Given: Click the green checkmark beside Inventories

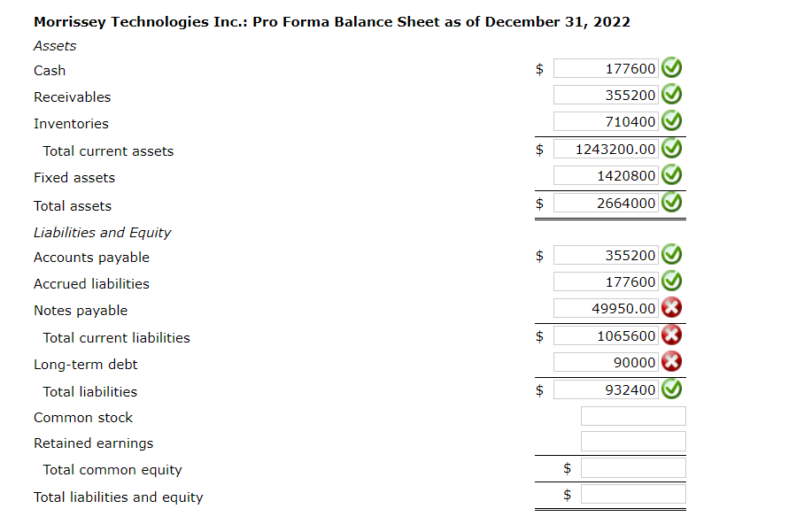Looking at the screenshot, I should point(671,120).
